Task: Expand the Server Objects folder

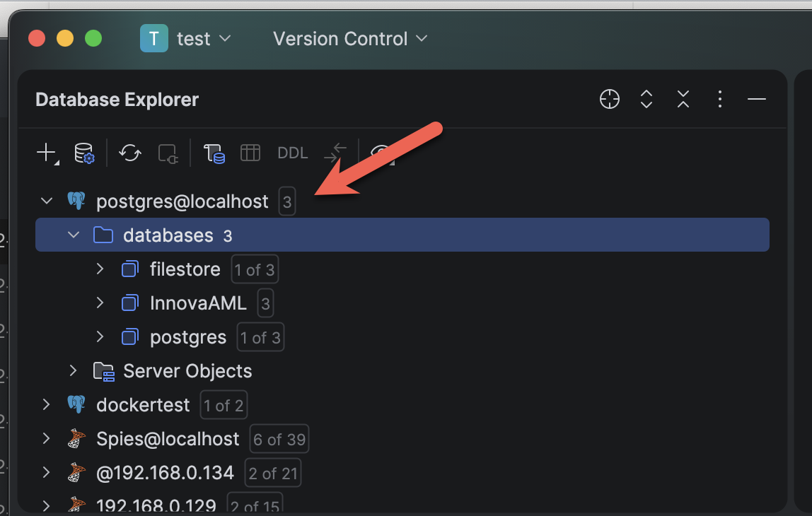Action: click(x=73, y=371)
